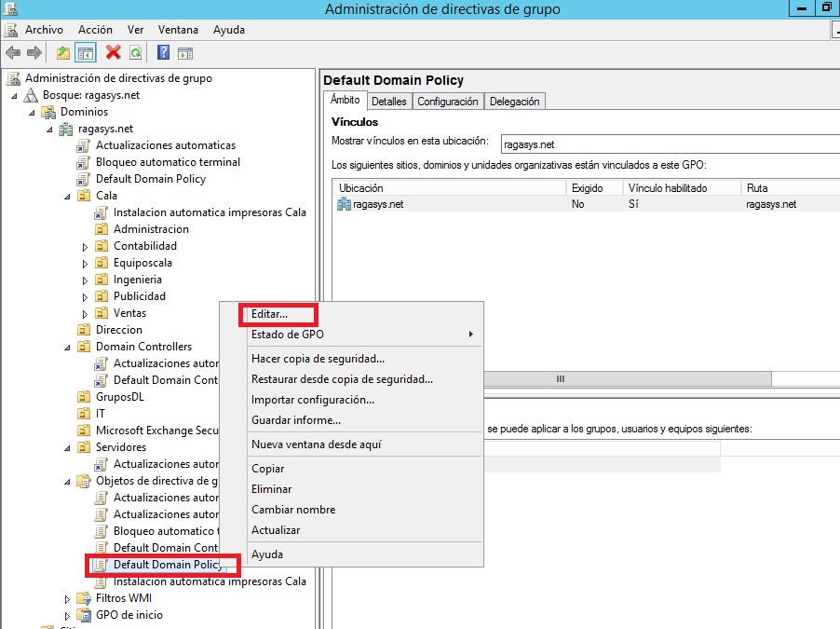Image resolution: width=840 pixels, height=629 pixels.
Task: Click the ragasys.net icon in the links table
Action: coord(344,204)
